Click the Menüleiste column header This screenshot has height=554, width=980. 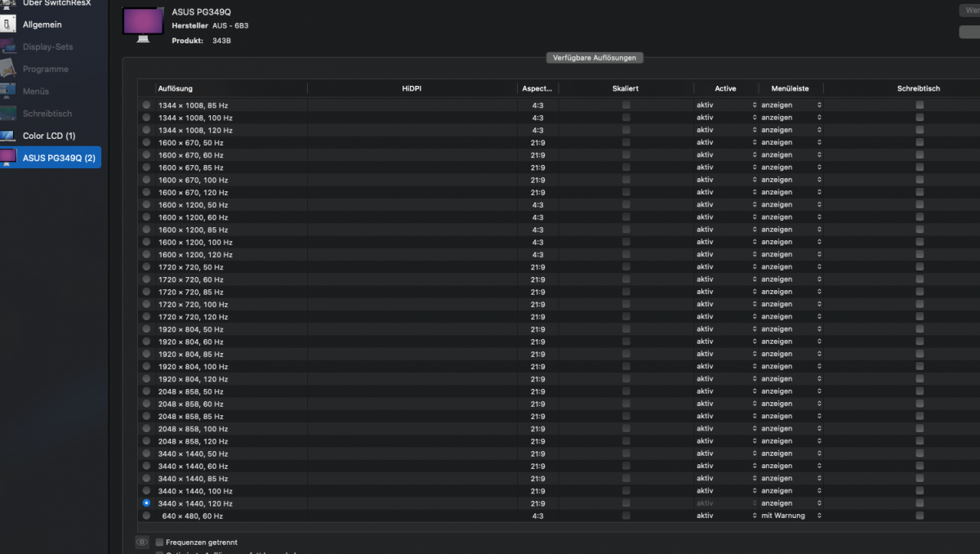click(791, 88)
